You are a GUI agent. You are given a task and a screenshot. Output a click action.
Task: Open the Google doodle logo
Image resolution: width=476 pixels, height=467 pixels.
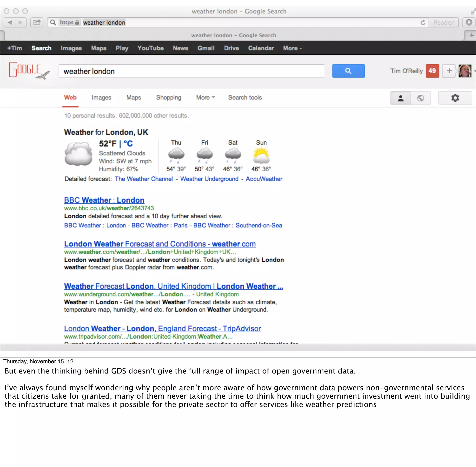(30, 71)
